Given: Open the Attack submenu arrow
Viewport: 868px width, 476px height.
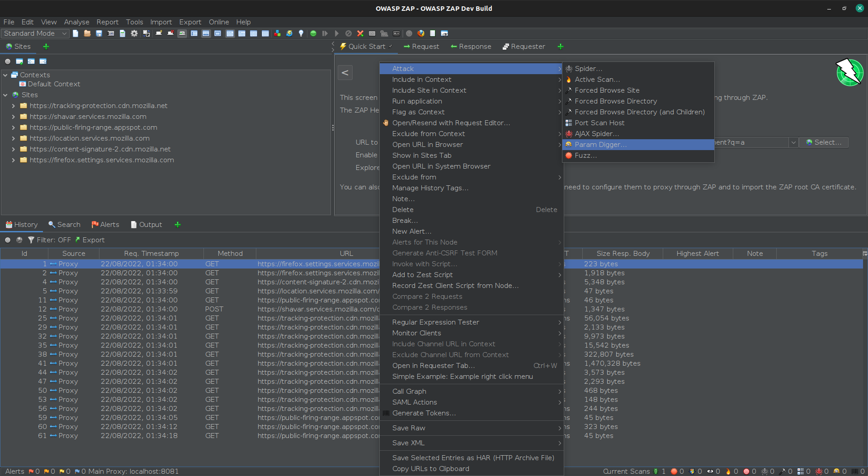Looking at the screenshot, I should [x=559, y=68].
